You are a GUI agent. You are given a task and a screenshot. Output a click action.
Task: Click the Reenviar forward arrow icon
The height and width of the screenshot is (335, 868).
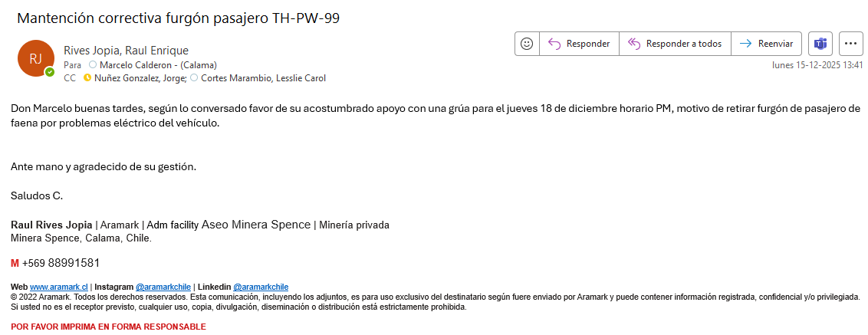coord(745,44)
